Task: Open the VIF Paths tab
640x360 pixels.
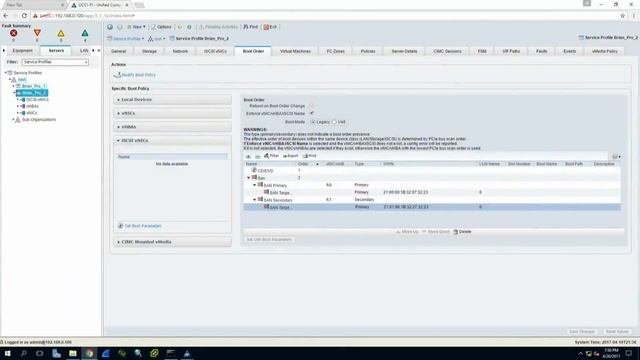Action: (x=511, y=51)
